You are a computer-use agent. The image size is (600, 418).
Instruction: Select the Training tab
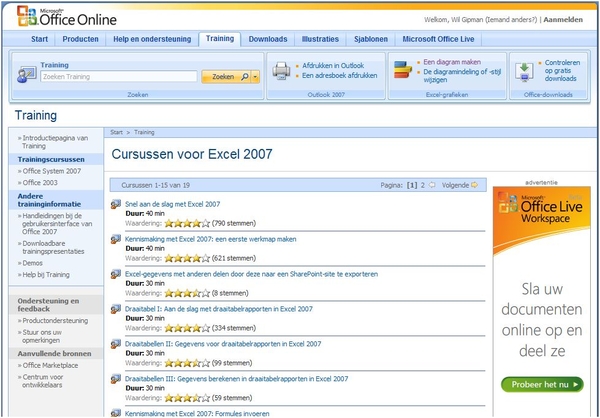tap(220, 39)
